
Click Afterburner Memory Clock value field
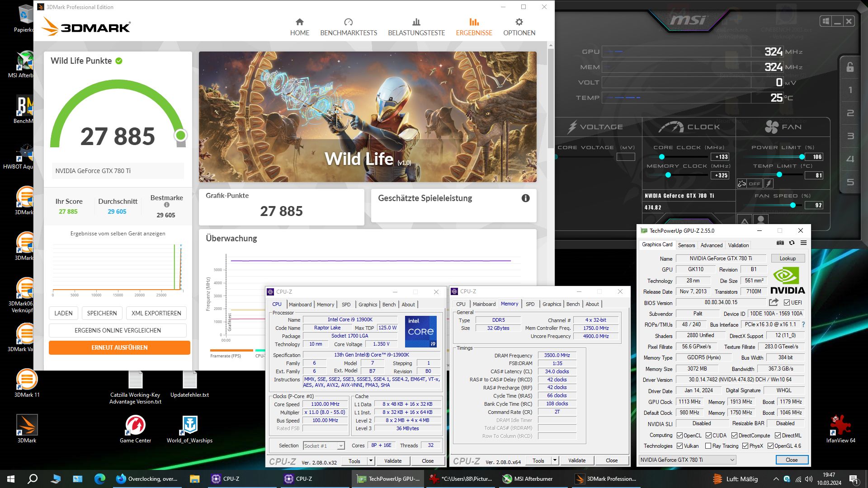720,175
